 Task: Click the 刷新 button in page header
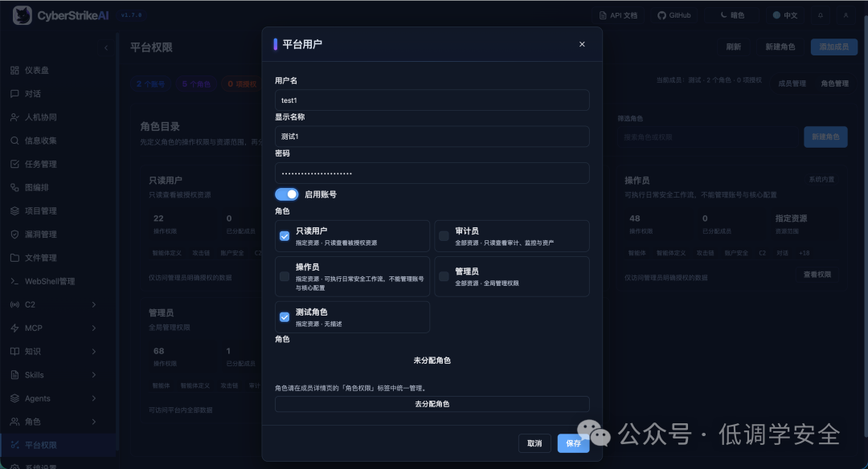pyautogui.click(x=734, y=47)
